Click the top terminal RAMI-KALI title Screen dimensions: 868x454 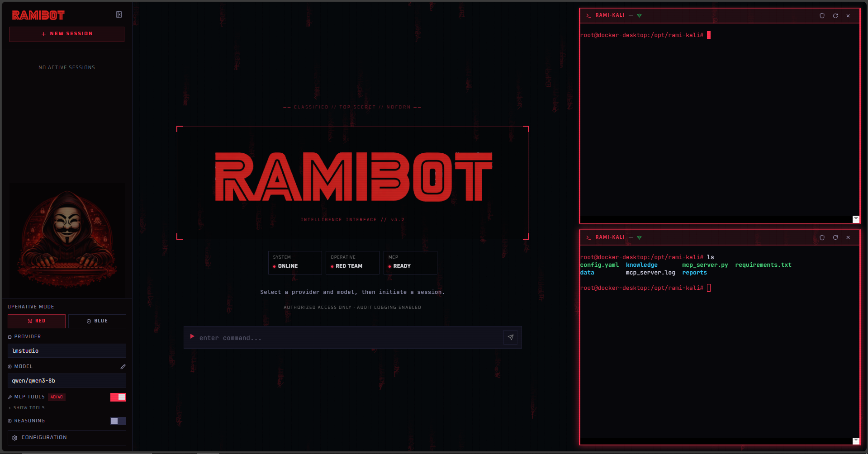(x=610, y=15)
